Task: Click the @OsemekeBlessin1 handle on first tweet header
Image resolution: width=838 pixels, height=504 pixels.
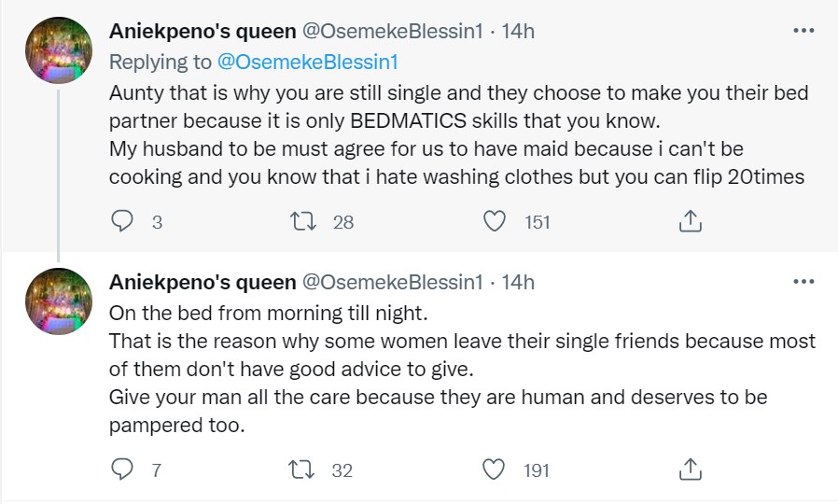Action: [x=393, y=32]
